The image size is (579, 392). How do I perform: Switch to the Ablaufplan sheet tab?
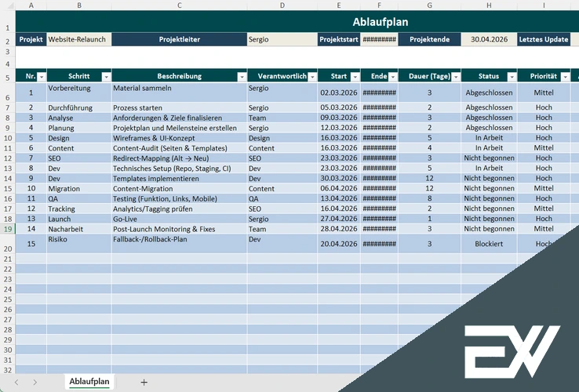click(89, 382)
